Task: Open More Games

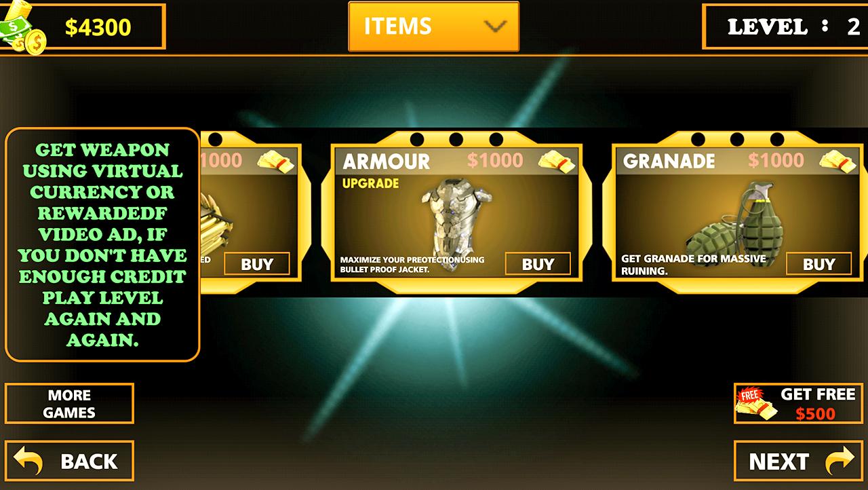Action: [69, 404]
